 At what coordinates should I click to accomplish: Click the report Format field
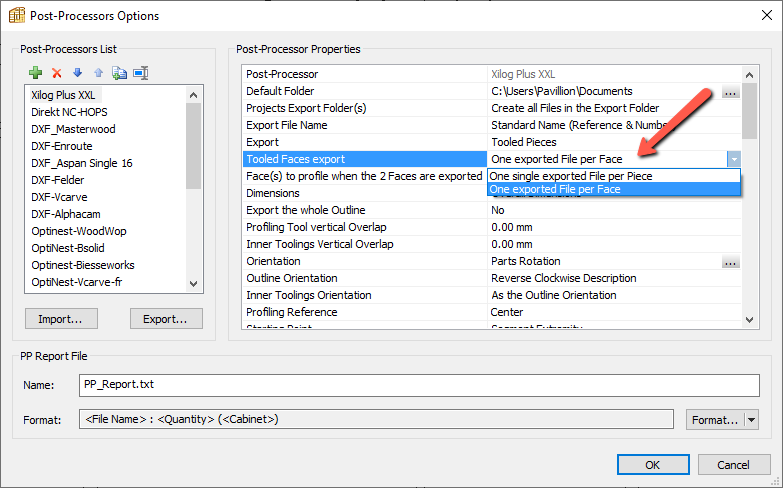pyautogui.click(x=376, y=420)
